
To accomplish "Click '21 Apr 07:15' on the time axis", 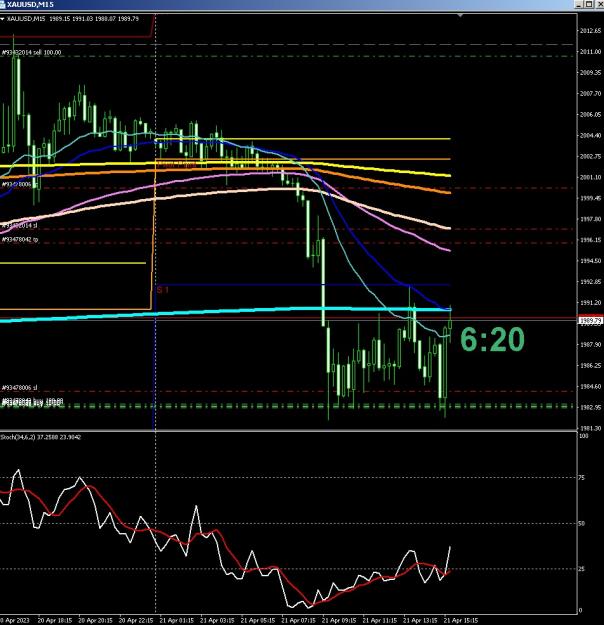I will coord(298,621).
